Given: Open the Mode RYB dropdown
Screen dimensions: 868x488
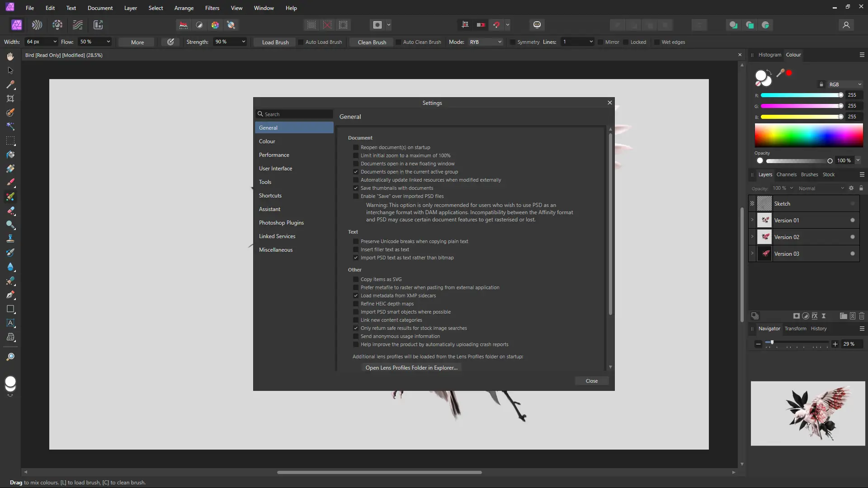Looking at the screenshot, I should coord(486,42).
